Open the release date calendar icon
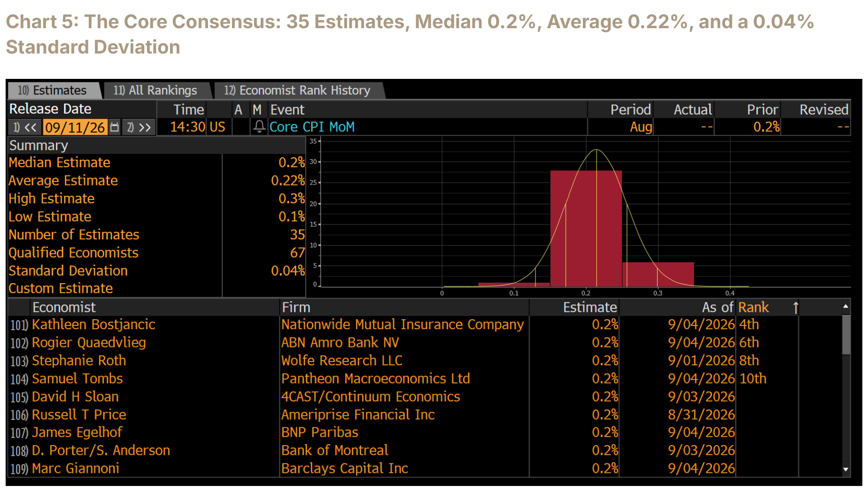 [115, 127]
